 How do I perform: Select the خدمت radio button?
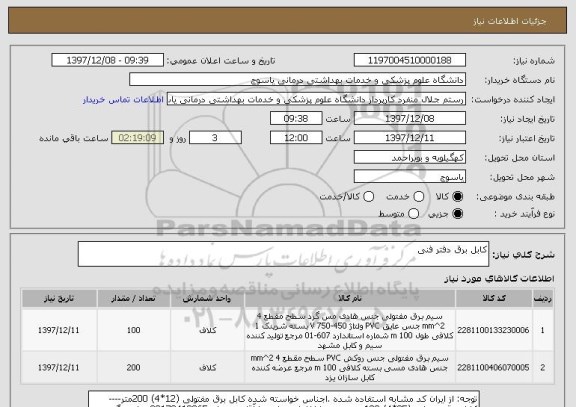(419, 197)
